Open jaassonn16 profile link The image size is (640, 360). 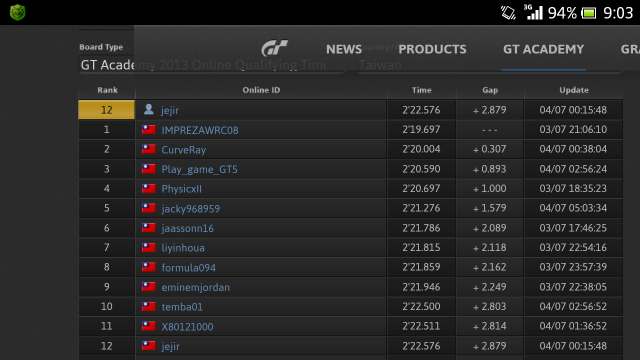(187, 229)
